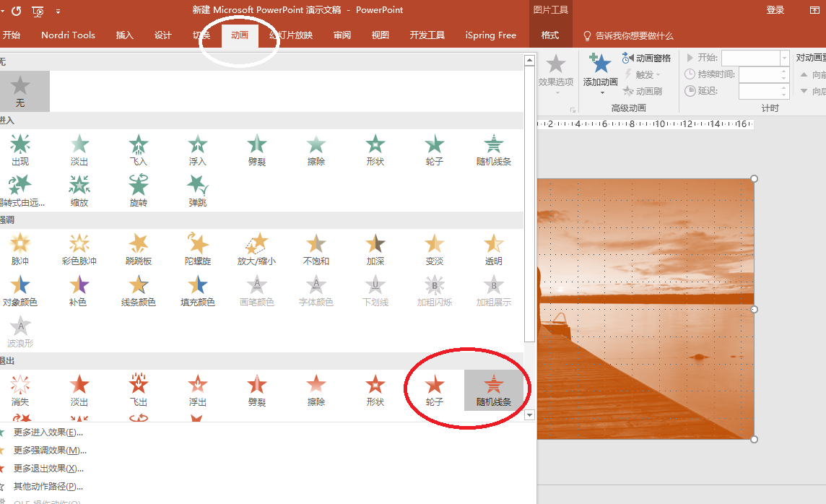The height and width of the screenshot is (504, 826).
Task: Toggle the 动画窗格 animation pane
Action: point(646,58)
